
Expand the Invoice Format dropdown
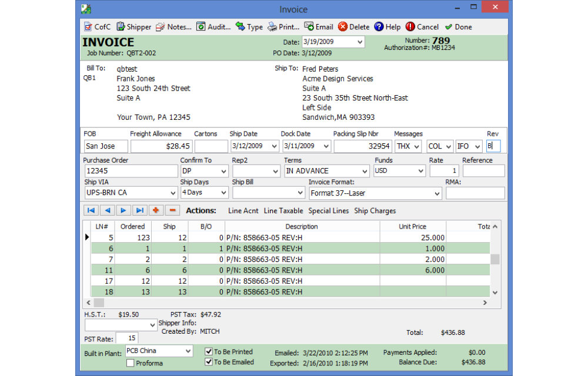coord(436,193)
